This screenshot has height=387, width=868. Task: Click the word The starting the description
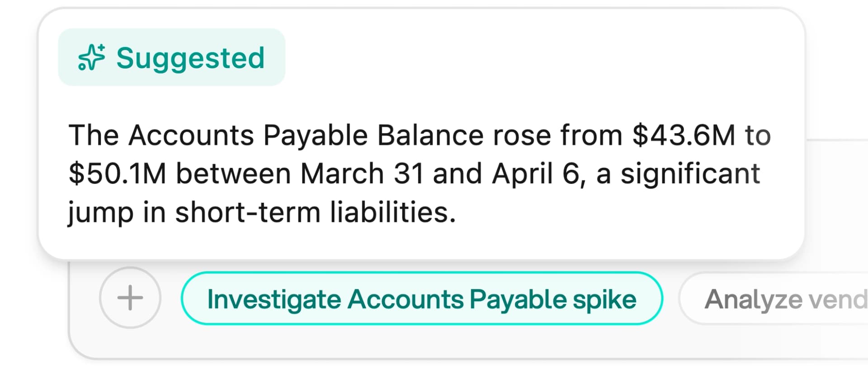click(x=94, y=135)
